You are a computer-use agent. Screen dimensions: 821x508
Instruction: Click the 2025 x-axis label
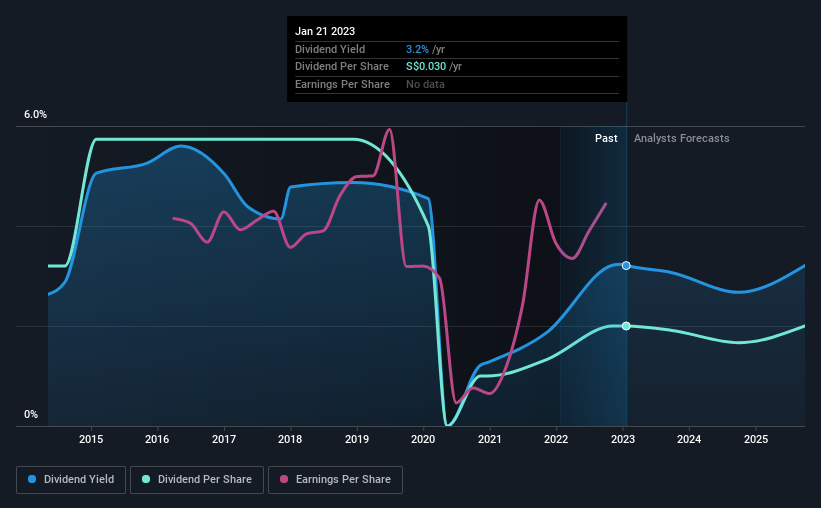pos(756,439)
